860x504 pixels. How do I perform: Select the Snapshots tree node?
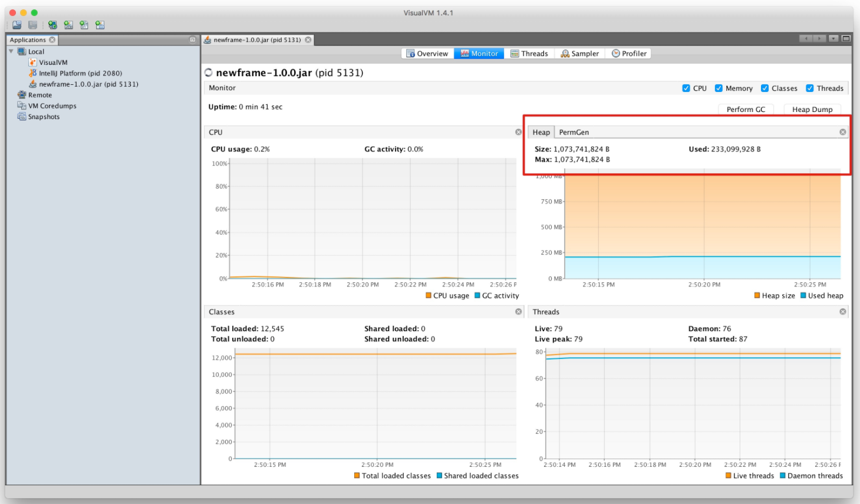[x=44, y=117]
